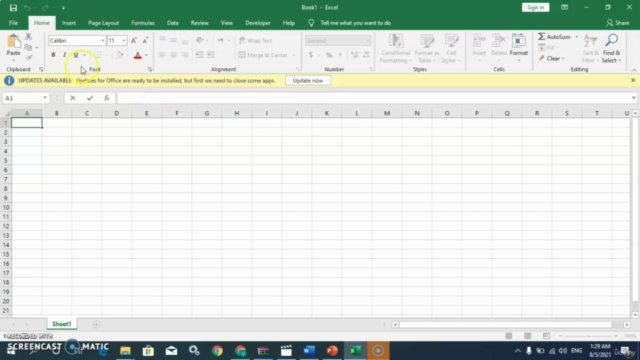
Task: Open PowerPoint from the taskbar
Action: 332,351
